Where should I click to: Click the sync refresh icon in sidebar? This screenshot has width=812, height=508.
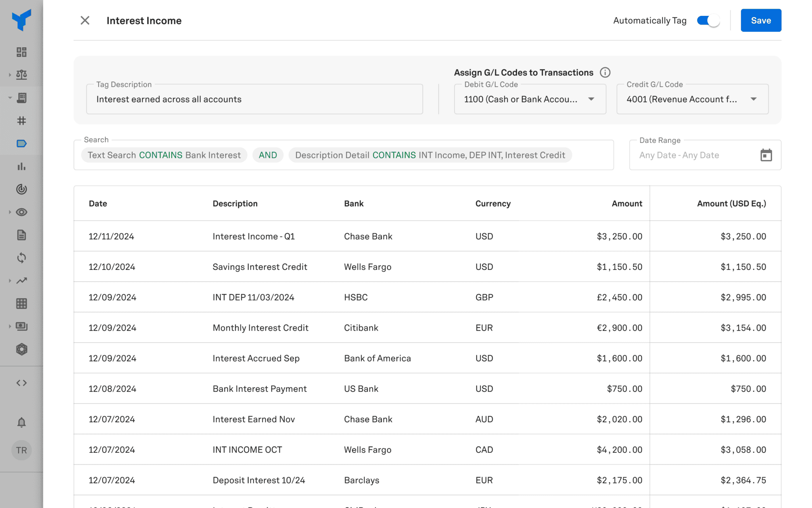21,258
